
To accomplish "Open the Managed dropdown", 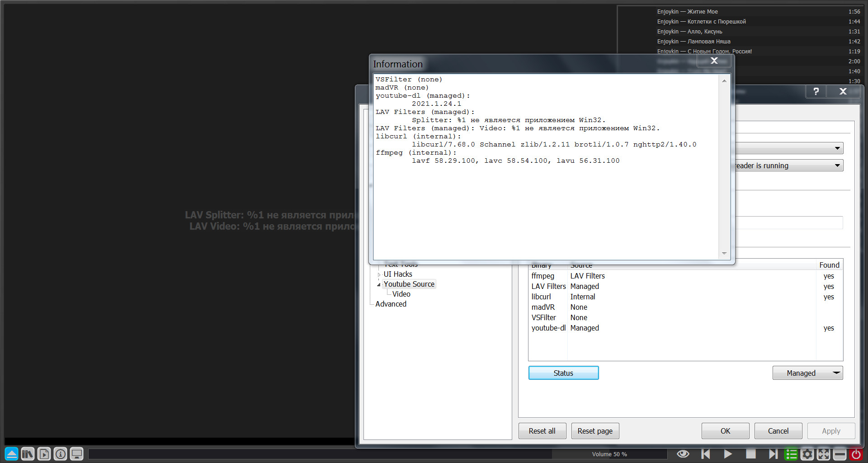I will (807, 373).
